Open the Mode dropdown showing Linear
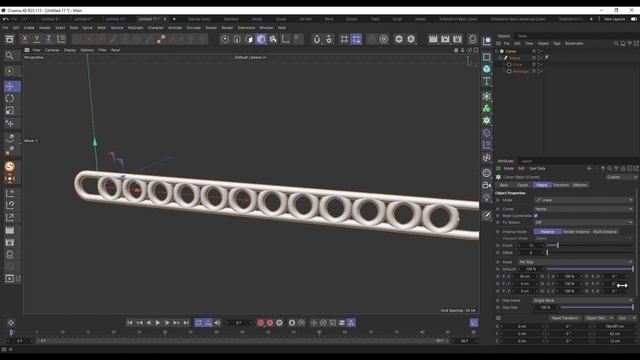 (584, 200)
